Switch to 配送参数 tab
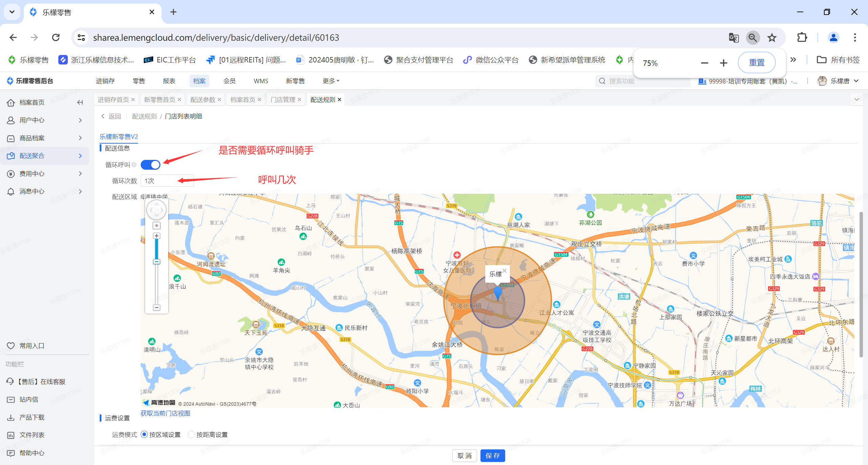Screen dimensions: 868x465 [203, 99]
